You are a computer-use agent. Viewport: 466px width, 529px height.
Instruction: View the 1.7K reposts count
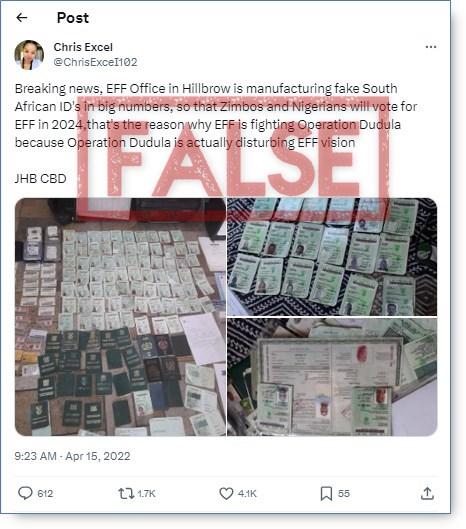coord(146,494)
